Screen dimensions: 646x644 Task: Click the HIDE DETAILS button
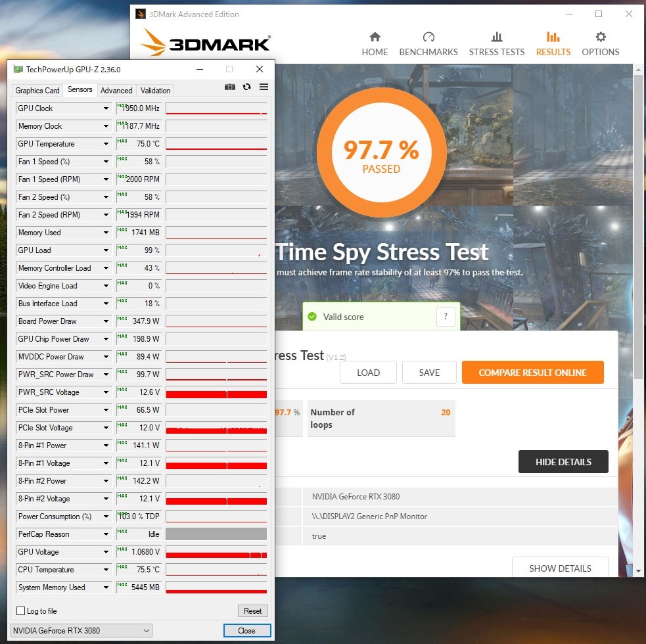[x=563, y=462]
